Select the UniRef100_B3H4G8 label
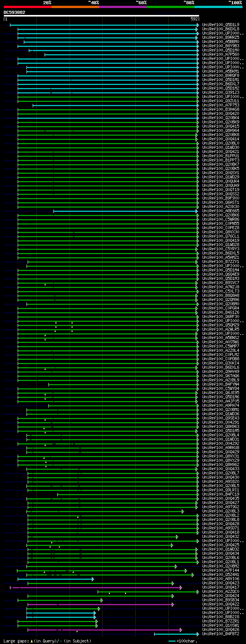Image resolution: width=246 pixels, height=644 pixels. point(221,109)
